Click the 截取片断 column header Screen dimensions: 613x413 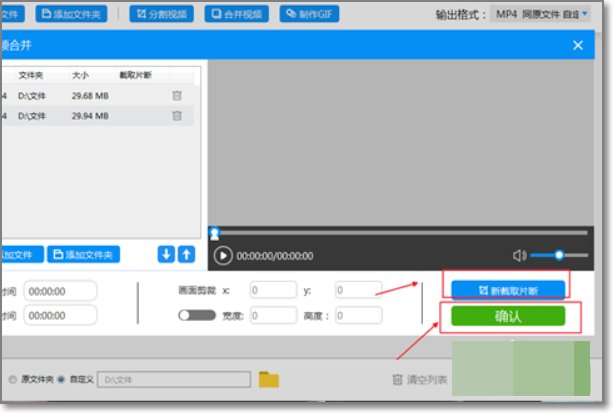click(x=135, y=75)
